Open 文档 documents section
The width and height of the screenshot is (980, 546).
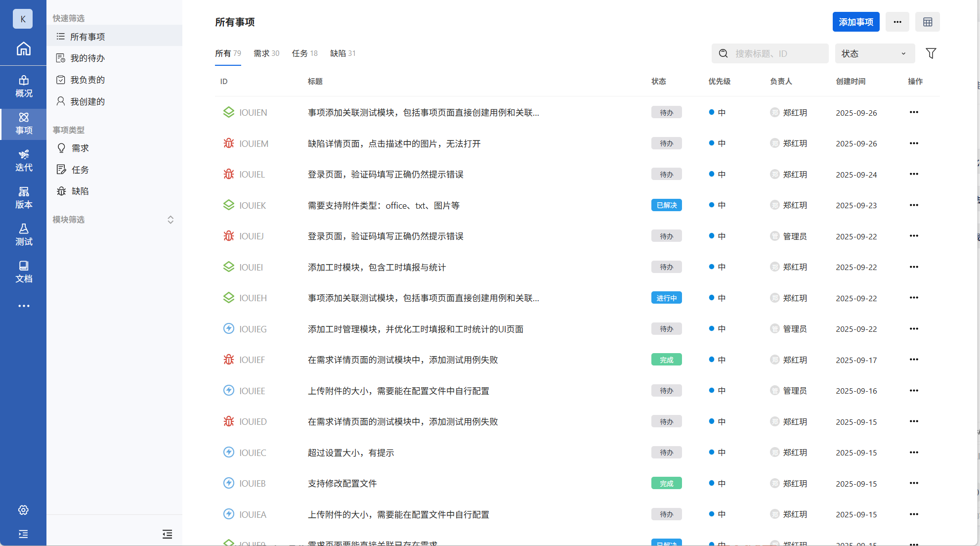click(x=23, y=272)
